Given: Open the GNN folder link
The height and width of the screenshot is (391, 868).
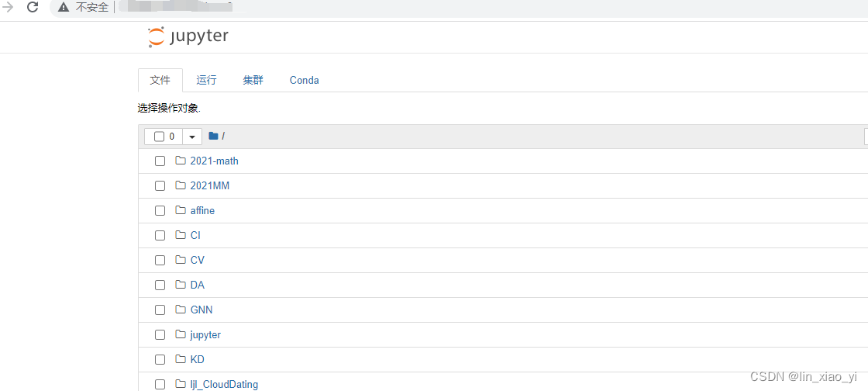Looking at the screenshot, I should tap(201, 310).
